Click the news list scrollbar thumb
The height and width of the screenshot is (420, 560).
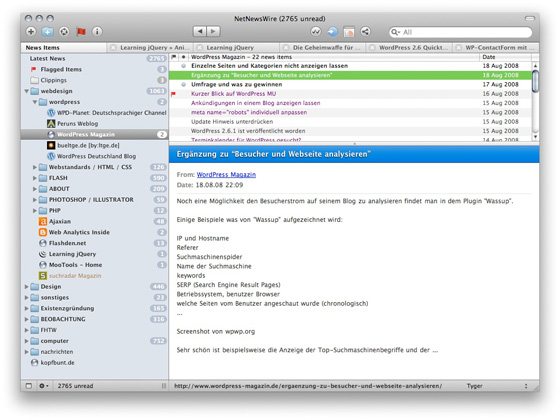(x=535, y=82)
